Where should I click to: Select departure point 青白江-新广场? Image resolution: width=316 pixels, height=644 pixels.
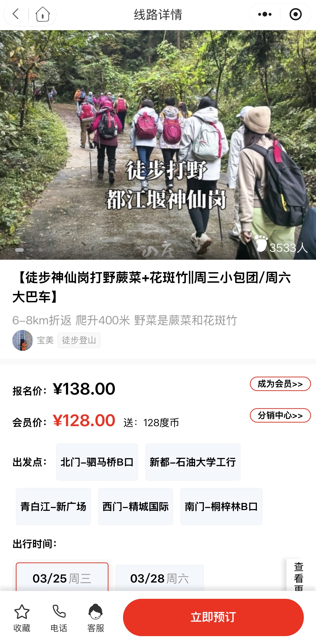pyautogui.click(x=53, y=506)
